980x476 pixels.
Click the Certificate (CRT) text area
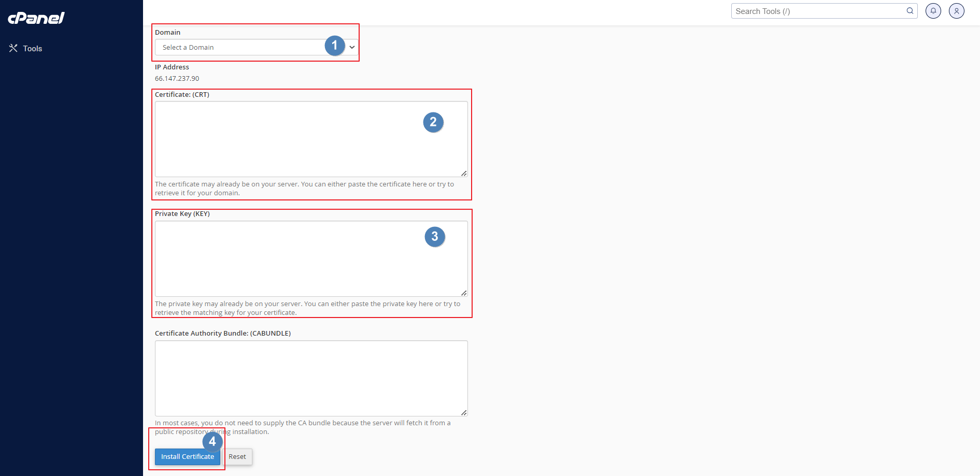click(x=311, y=139)
